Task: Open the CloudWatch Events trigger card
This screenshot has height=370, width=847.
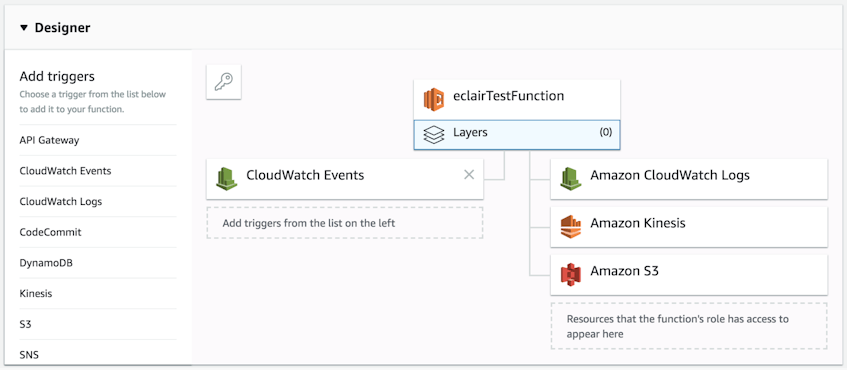Action: click(345, 179)
